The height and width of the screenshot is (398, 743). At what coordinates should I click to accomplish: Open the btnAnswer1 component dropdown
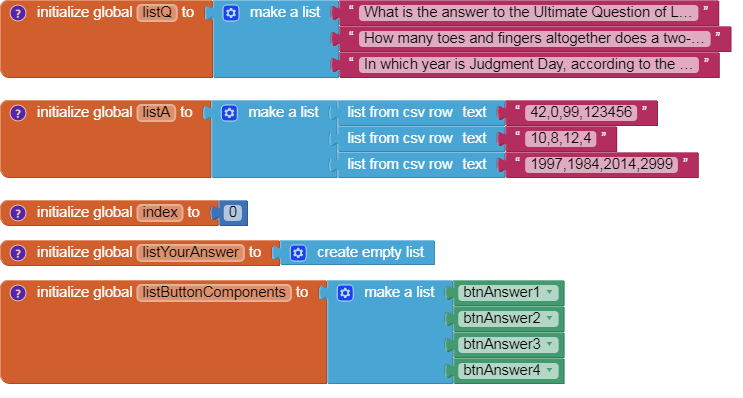pyautogui.click(x=550, y=292)
